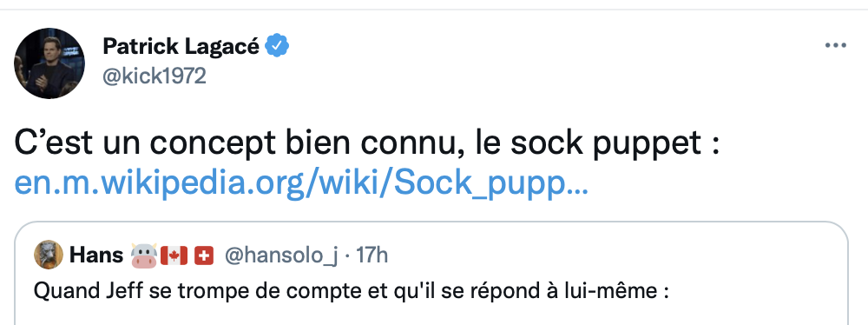Open Hans's small profile avatar
868x325 pixels.
coord(49,255)
